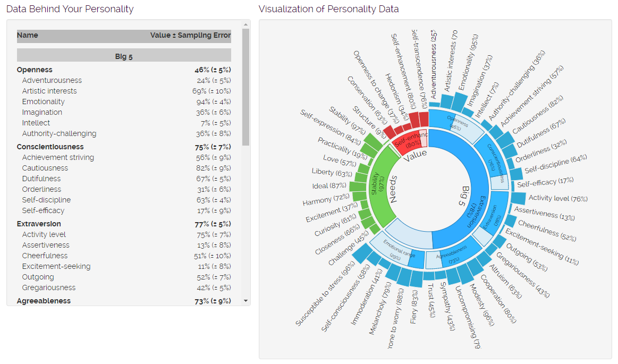Click the Cheerfulness table row
The image size is (618, 364).
[124, 256]
